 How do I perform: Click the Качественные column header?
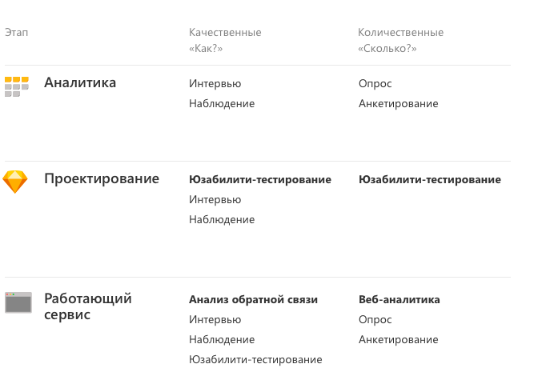[x=225, y=33]
